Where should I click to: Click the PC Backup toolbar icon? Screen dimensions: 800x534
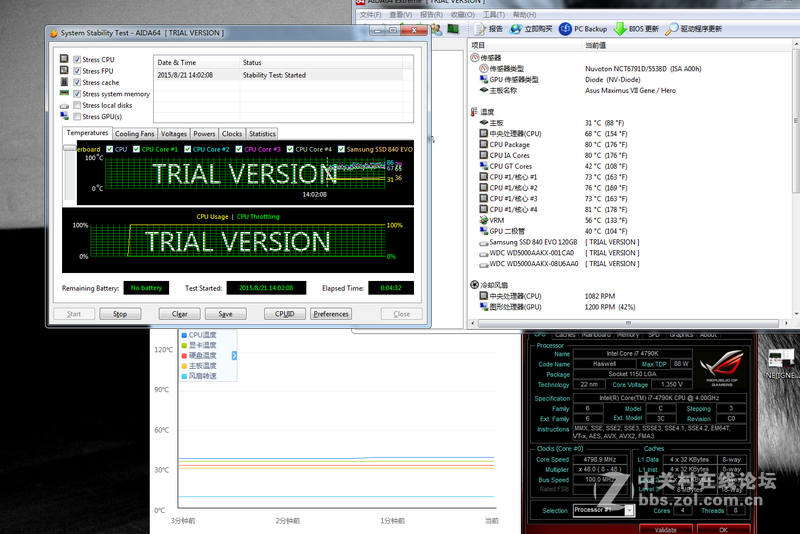pyautogui.click(x=566, y=29)
